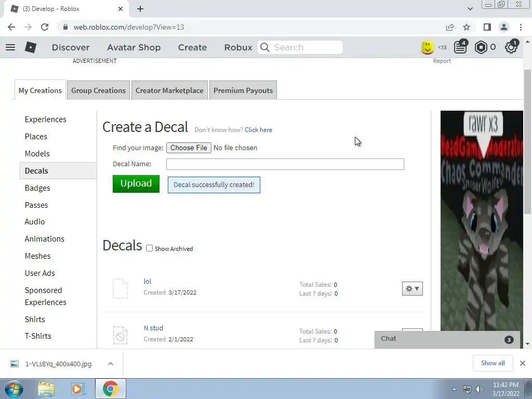Click the Chrome taskbar icon
532x399 pixels.
[110, 389]
